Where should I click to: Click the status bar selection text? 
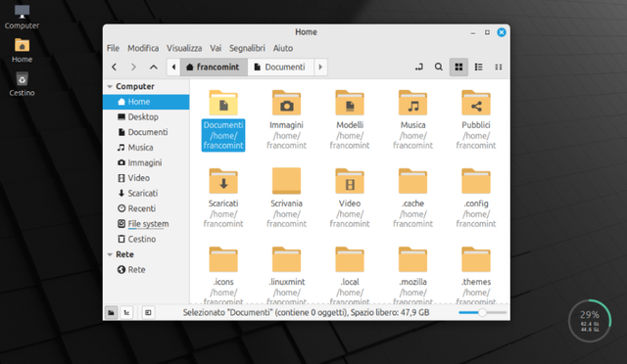(307, 312)
